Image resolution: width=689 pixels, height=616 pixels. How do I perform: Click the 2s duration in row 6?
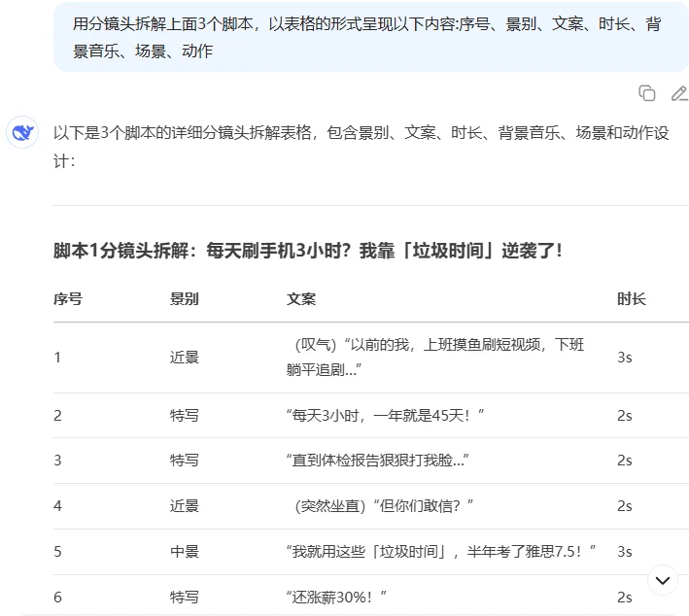[625, 598]
